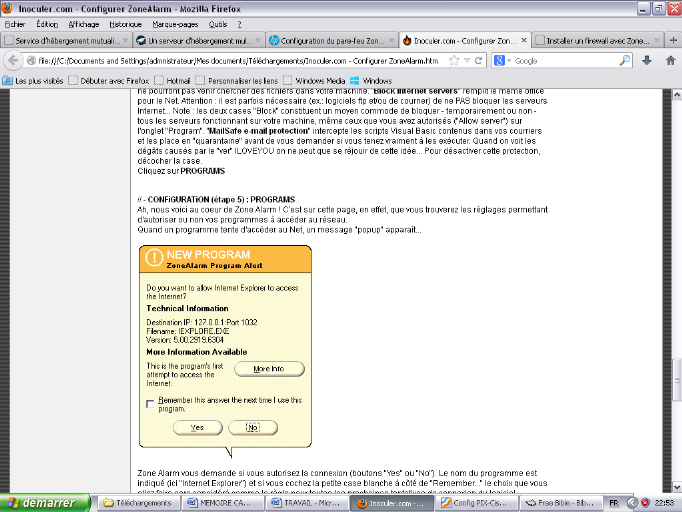Open the Historique menu
This screenshot has height=512, width=682.
coord(125,24)
